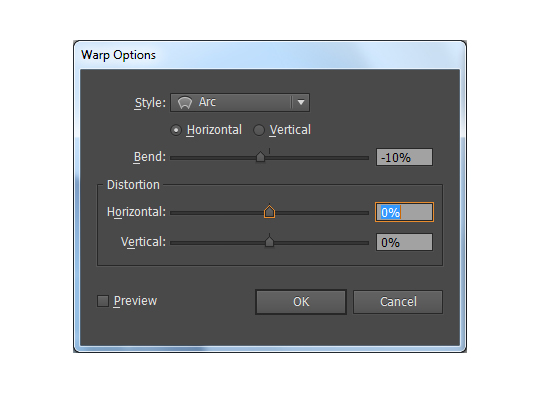The width and height of the screenshot is (540, 393).
Task: Click the Style label text
Action: click(x=150, y=103)
